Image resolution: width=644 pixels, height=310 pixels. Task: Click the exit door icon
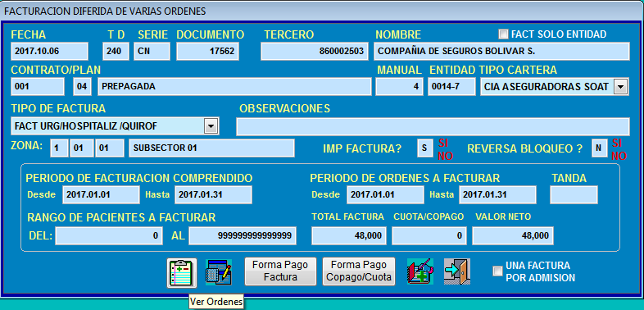(457, 271)
